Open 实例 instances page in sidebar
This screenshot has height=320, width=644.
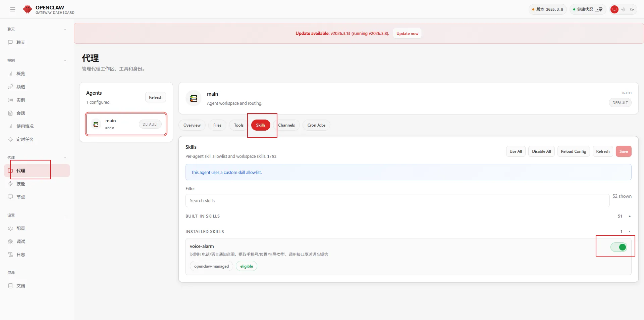click(x=21, y=100)
